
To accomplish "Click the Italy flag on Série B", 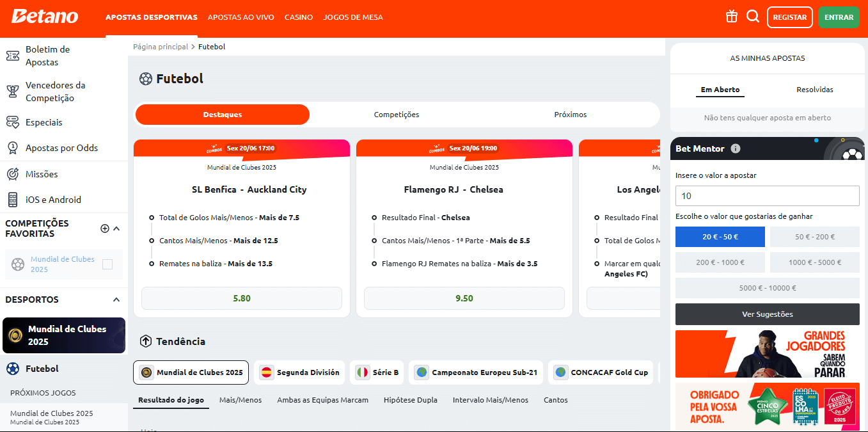I will pyautogui.click(x=362, y=372).
